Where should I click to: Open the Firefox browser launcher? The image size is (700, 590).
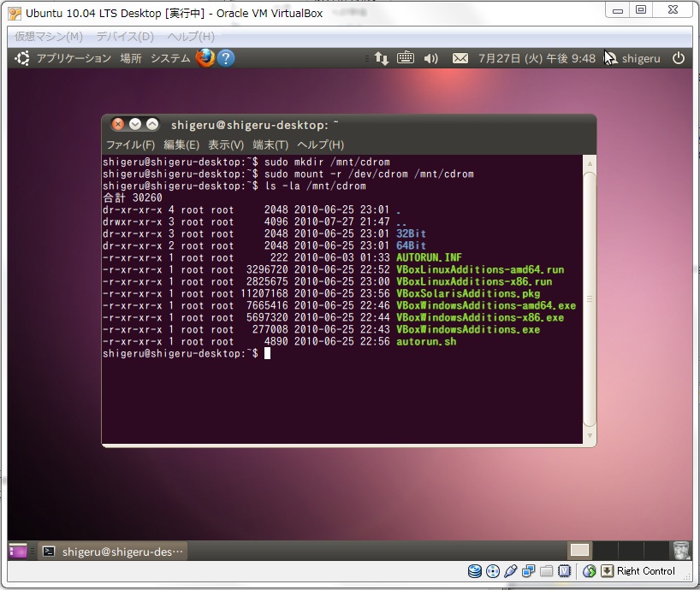(205, 58)
